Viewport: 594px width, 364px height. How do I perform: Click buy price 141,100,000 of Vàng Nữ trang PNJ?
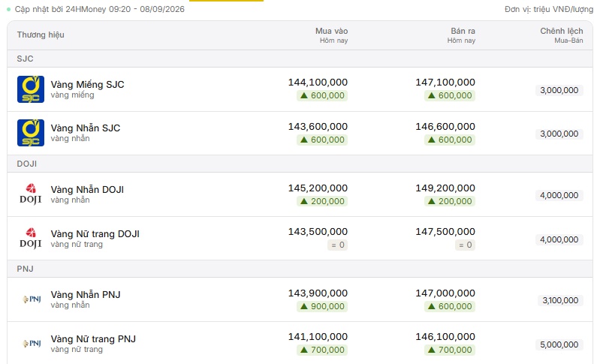pos(318,337)
